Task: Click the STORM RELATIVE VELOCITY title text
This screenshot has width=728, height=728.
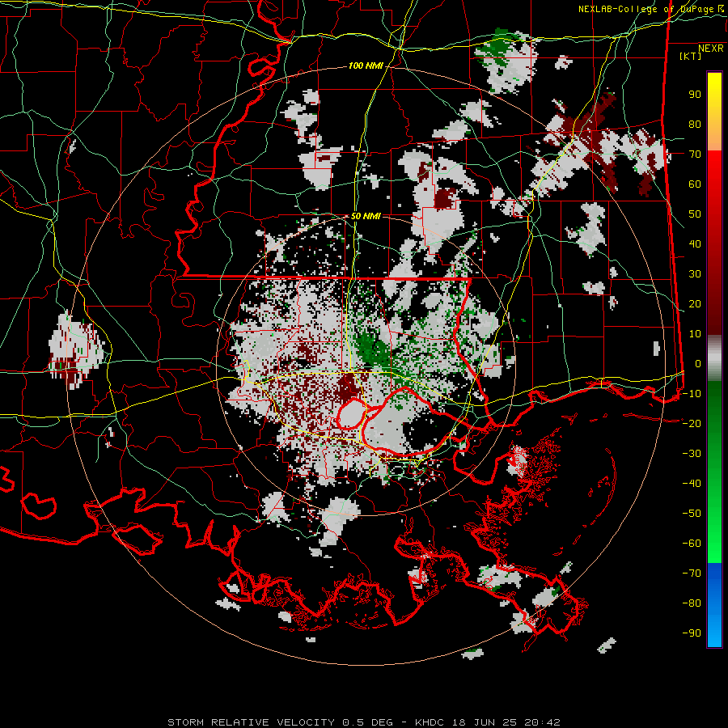Action: tap(251, 722)
